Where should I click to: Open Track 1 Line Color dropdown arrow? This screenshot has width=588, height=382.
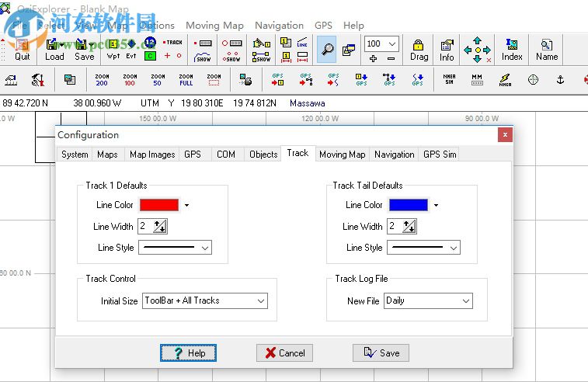pos(186,205)
